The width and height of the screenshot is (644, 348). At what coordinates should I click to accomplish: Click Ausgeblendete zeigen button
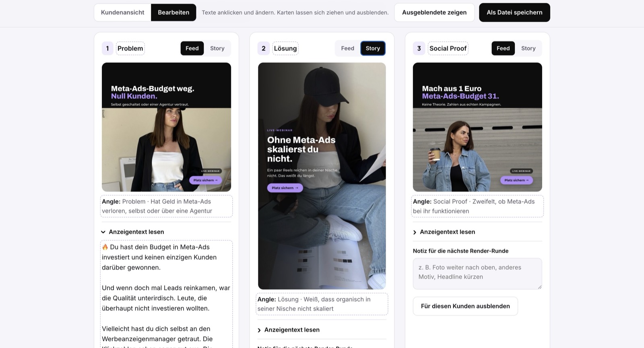[x=434, y=12]
